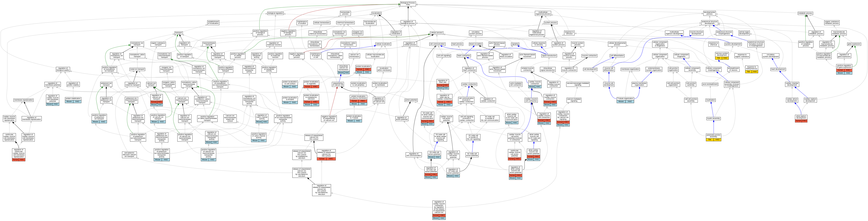Select the 'gene expression' node
868x221 pixels.
click(x=854, y=44)
